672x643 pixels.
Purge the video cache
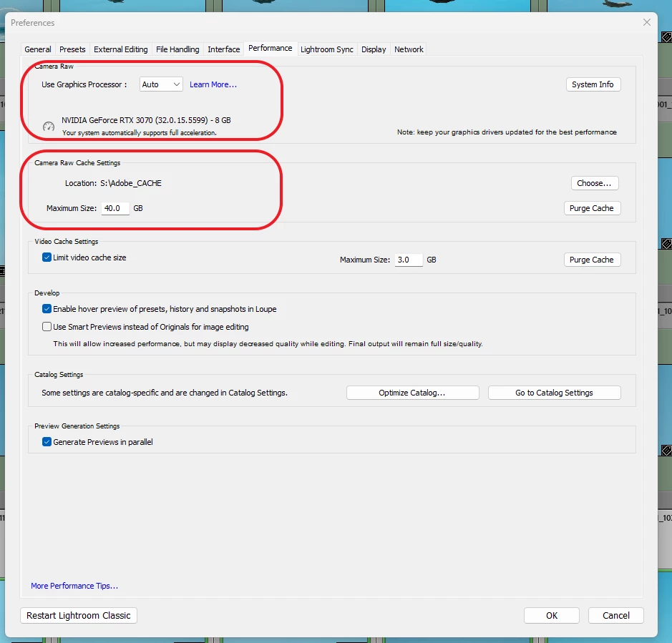[x=592, y=260]
